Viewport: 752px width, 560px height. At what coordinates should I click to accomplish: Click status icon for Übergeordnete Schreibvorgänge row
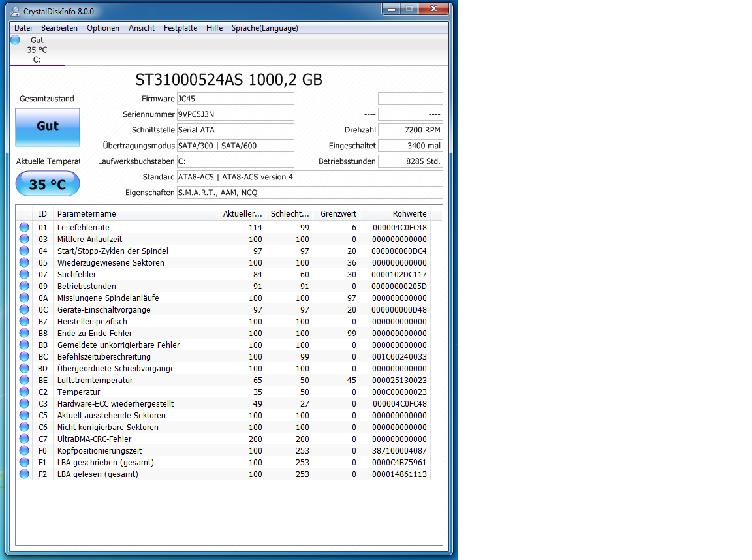coord(24,368)
